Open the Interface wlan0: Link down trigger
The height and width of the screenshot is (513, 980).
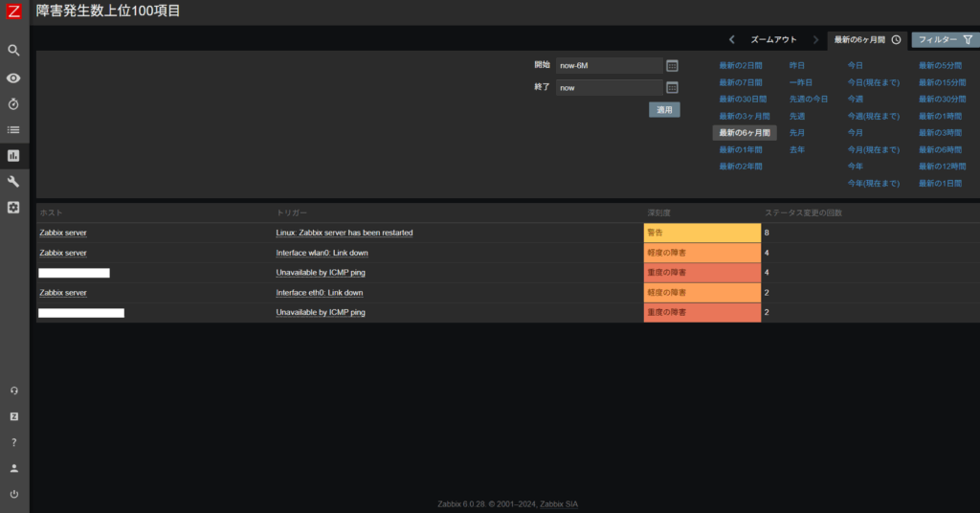(x=322, y=253)
